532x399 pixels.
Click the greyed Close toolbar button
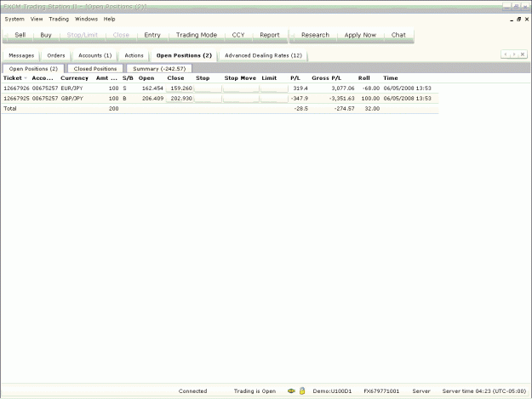point(121,35)
